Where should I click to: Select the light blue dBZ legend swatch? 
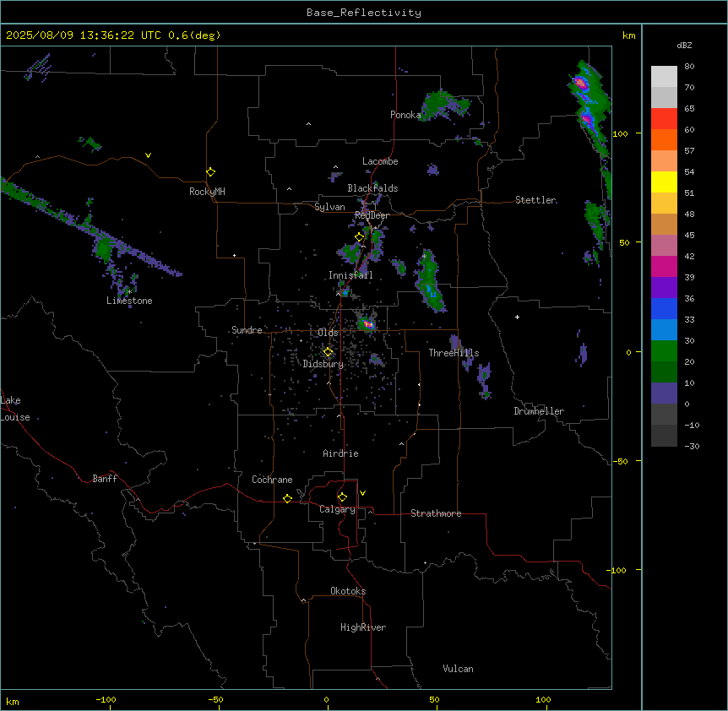click(664, 330)
